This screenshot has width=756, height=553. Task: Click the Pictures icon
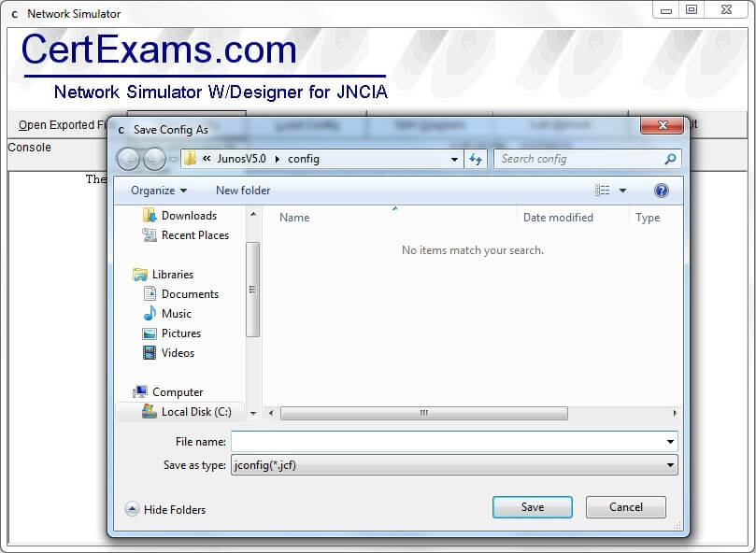pos(150,333)
